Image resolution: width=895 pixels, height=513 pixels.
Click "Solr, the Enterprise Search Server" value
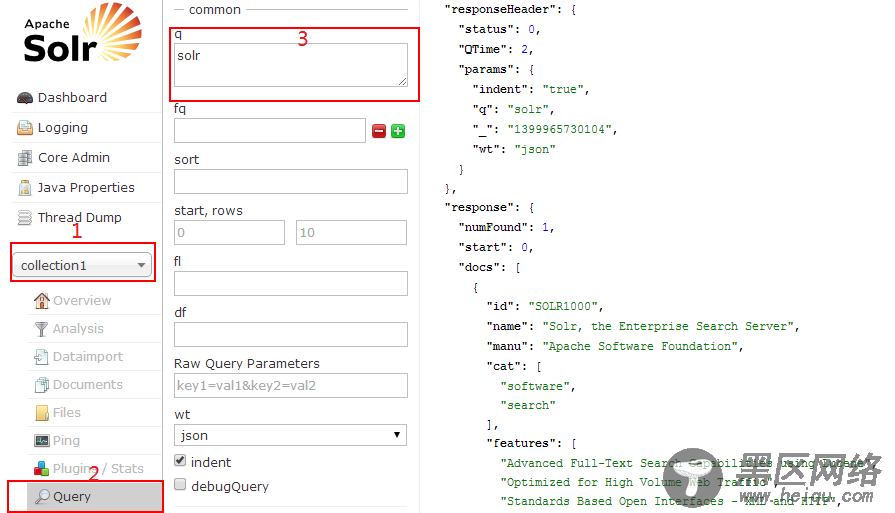pyautogui.click(x=668, y=326)
